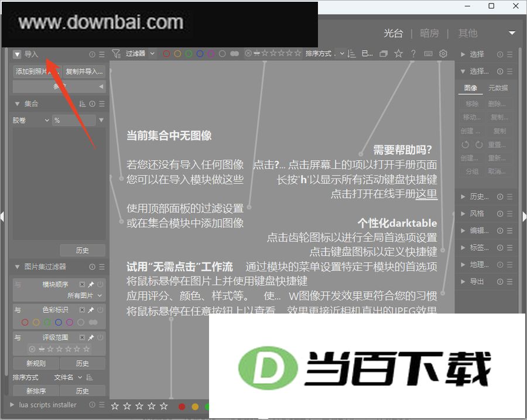Click rotate clockwise icon in selected images panel
Viewport: 527px width, 420px height.
(479, 144)
